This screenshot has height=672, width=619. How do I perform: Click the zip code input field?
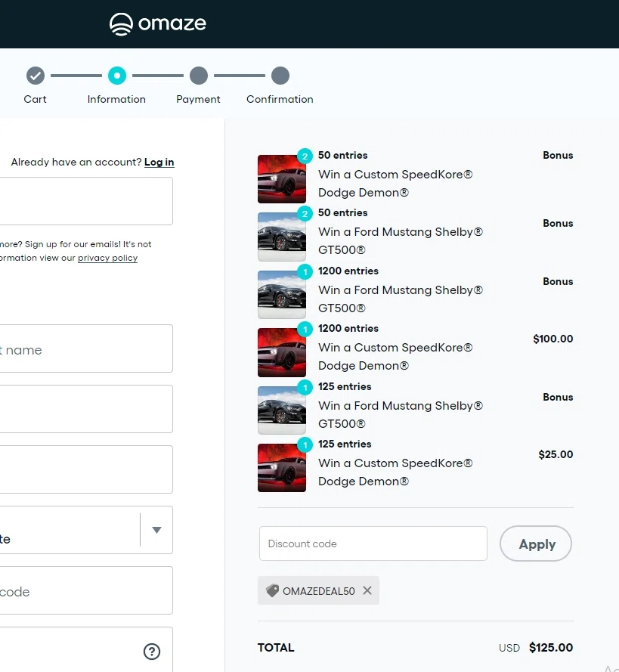click(x=86, y=590)
